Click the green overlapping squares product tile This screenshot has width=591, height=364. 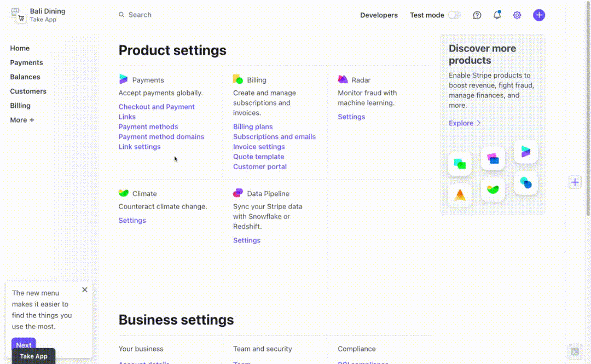coord(460,164)
